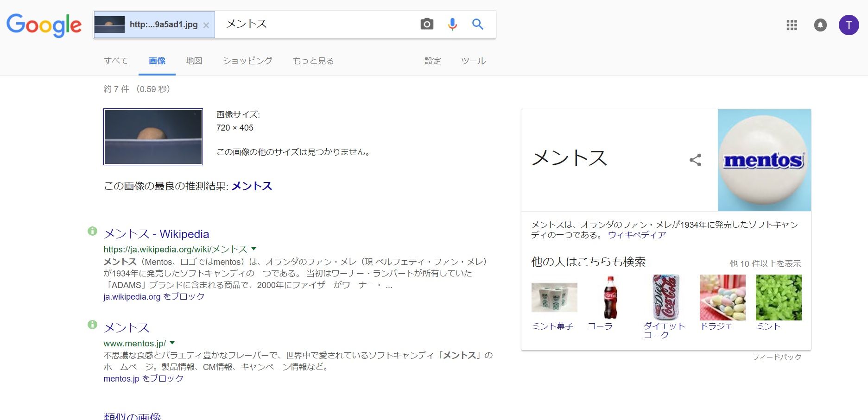Select the 画像 tab
Viewport: 868px width, 420px height.
coord(157,61)
